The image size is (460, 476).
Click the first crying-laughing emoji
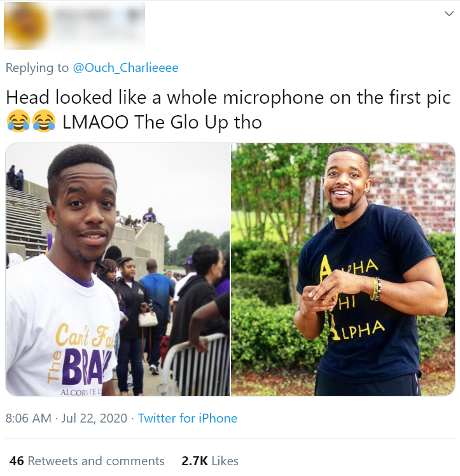[x=18, y=121]
